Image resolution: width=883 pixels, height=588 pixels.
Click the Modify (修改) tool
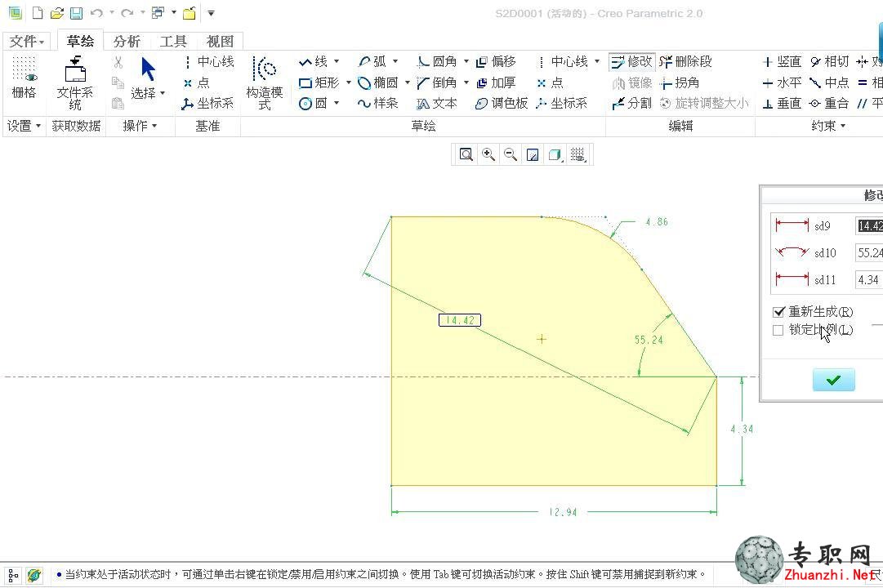[632, 61]
